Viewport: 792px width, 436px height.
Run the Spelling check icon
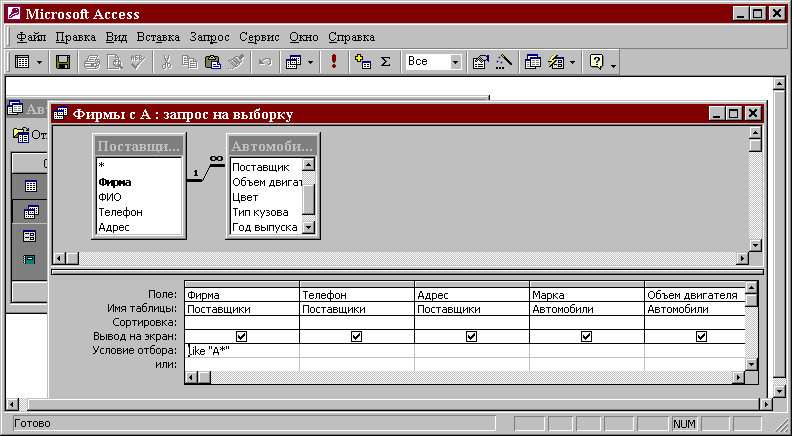137,62
